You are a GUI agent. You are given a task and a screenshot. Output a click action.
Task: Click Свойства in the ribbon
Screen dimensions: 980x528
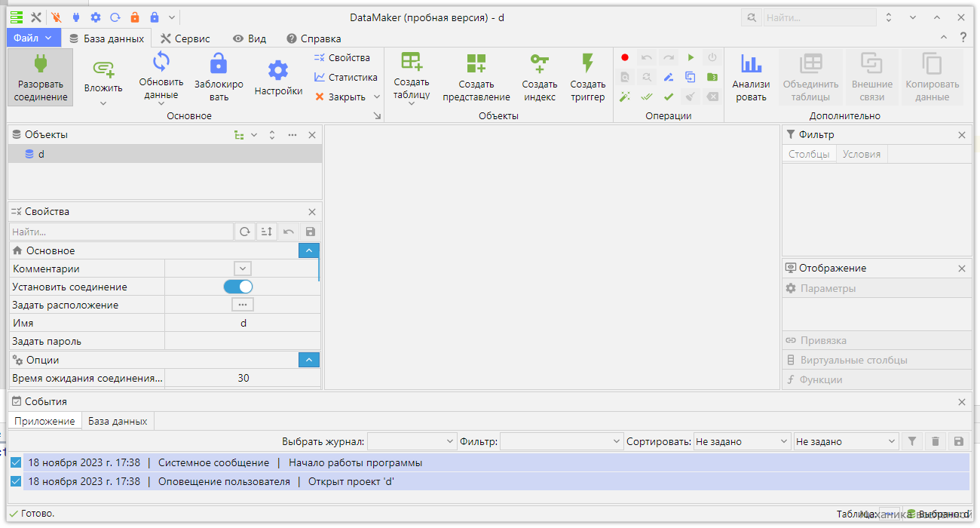(x=342, y=57)
